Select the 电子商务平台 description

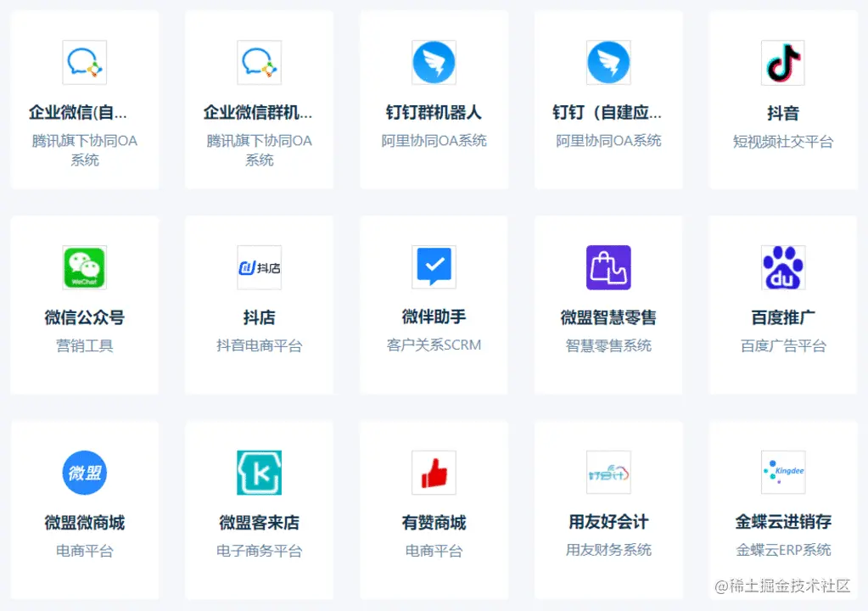pyautogui.click(x=259, y=551)
